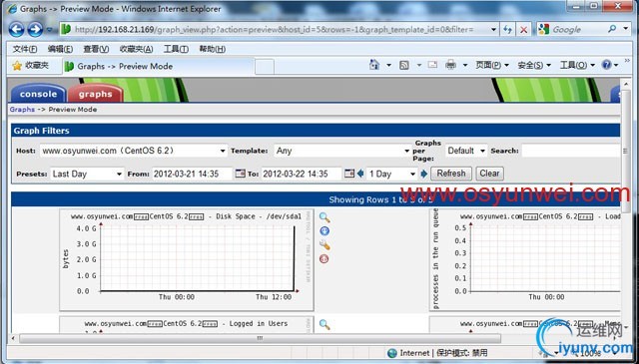Open a new blank browser tab
Viewport: 639px width, 364px height.
[265, 67]
